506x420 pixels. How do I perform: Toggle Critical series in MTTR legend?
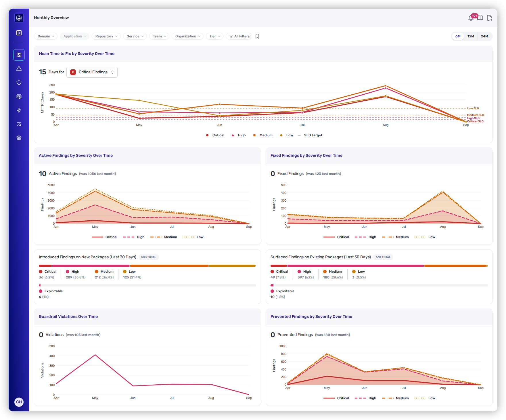click(215, 135)
